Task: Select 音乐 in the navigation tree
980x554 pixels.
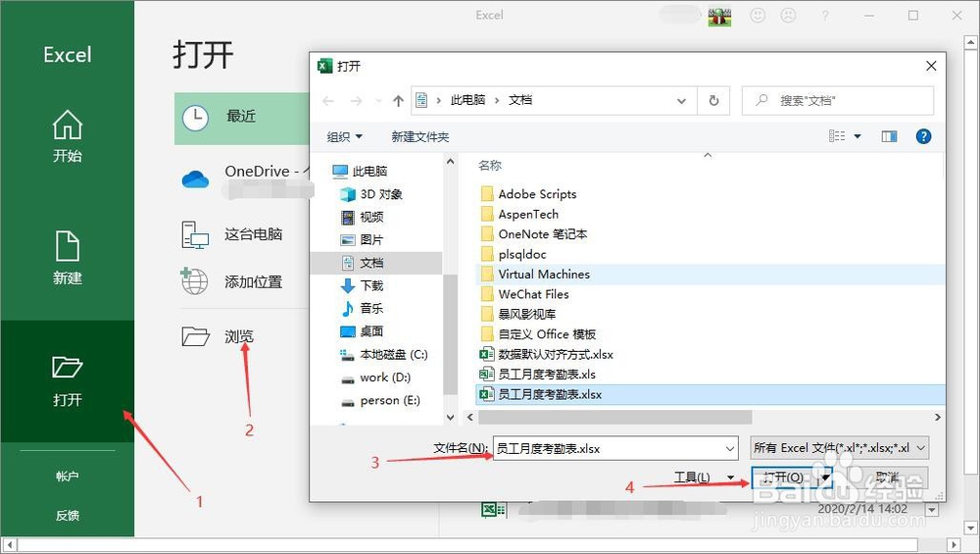Action: point(363,308)
